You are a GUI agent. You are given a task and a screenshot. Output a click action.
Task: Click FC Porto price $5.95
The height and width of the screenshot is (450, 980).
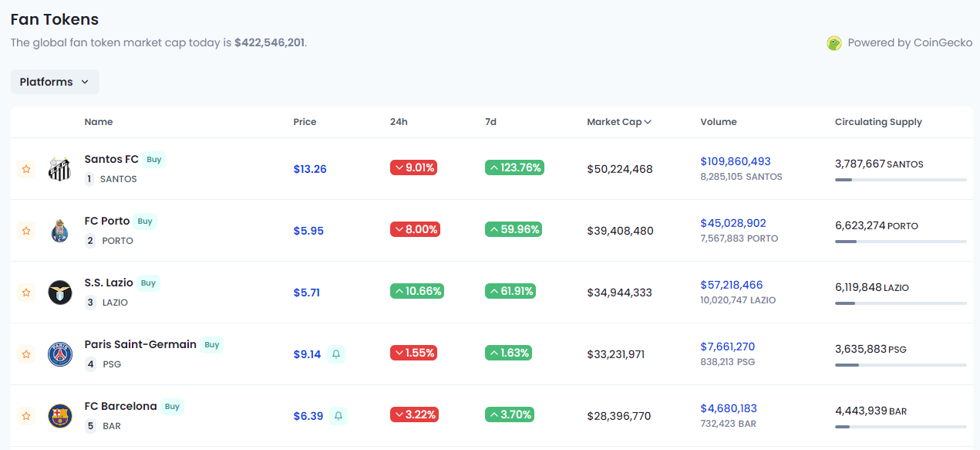coord(308,231)
